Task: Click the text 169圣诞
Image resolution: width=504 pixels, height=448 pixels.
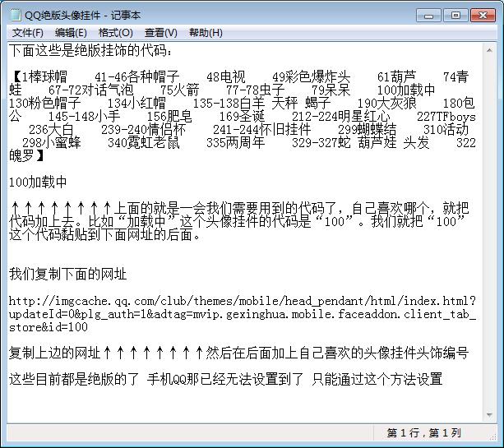Action: coord(242,117)
